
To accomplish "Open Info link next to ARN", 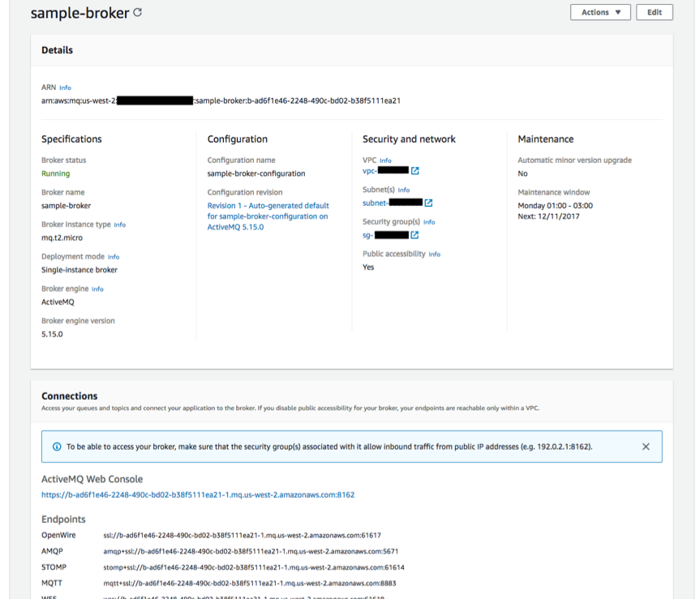I will coord(65,88).
